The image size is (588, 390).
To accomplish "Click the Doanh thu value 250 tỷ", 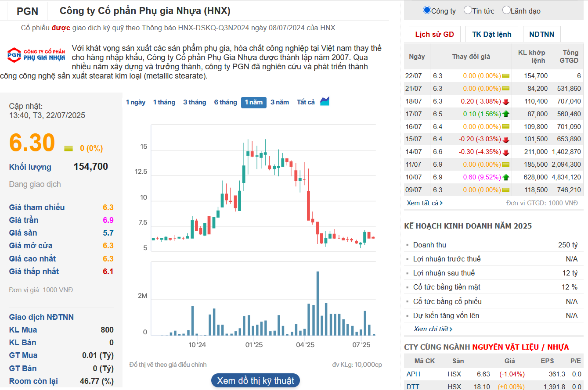I will click(x=568, y=245).
